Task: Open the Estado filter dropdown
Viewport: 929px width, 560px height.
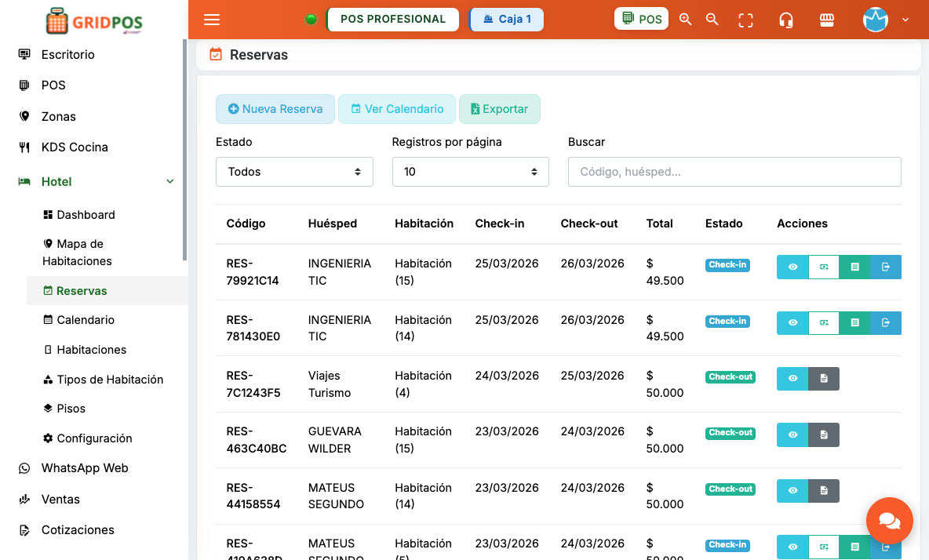Action: (x=294, y=171)
